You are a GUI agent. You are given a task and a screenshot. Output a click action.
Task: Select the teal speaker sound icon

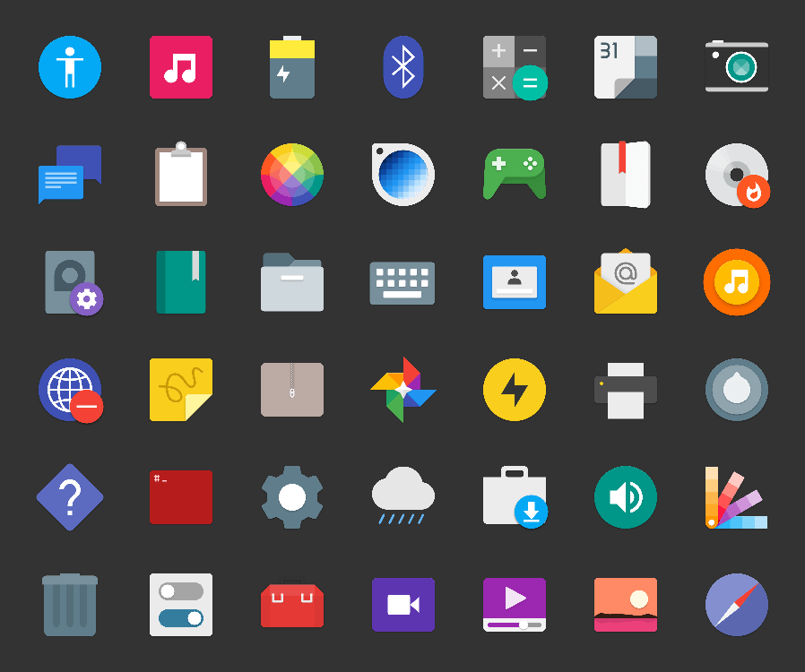coord(626,497)
